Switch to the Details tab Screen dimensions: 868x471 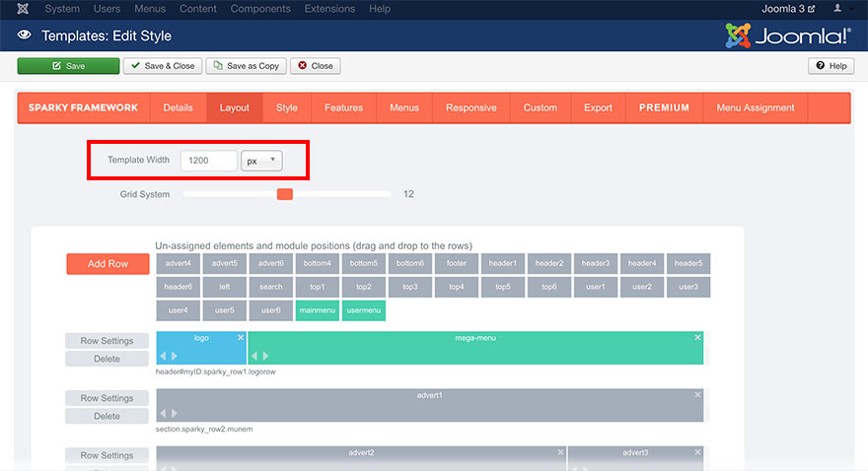pyautogui.click(x=178, y=107)
